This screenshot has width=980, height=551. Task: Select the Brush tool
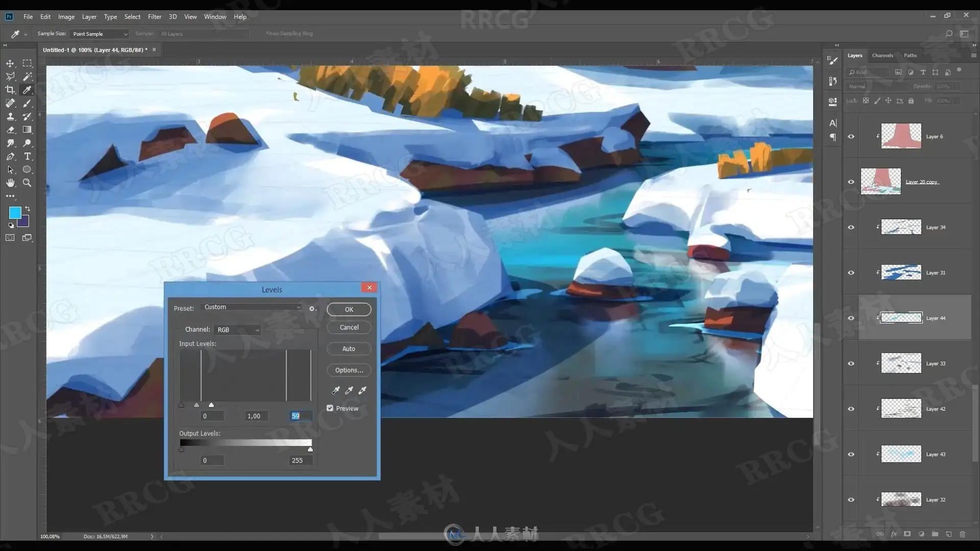(x=27, y=103)
